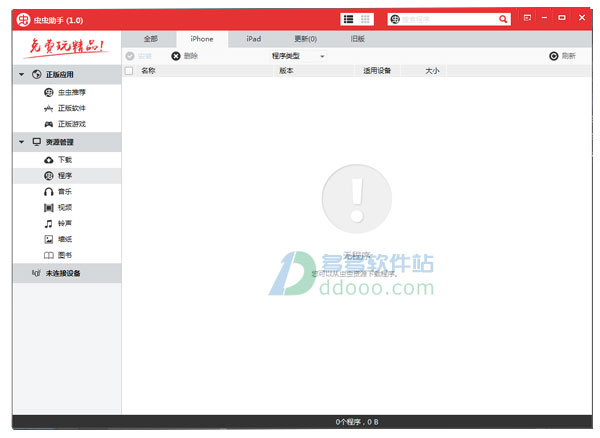This screenshot has width=600, height=438.
Task: Click the red magnifier search icon
Action: pos(503,19)
